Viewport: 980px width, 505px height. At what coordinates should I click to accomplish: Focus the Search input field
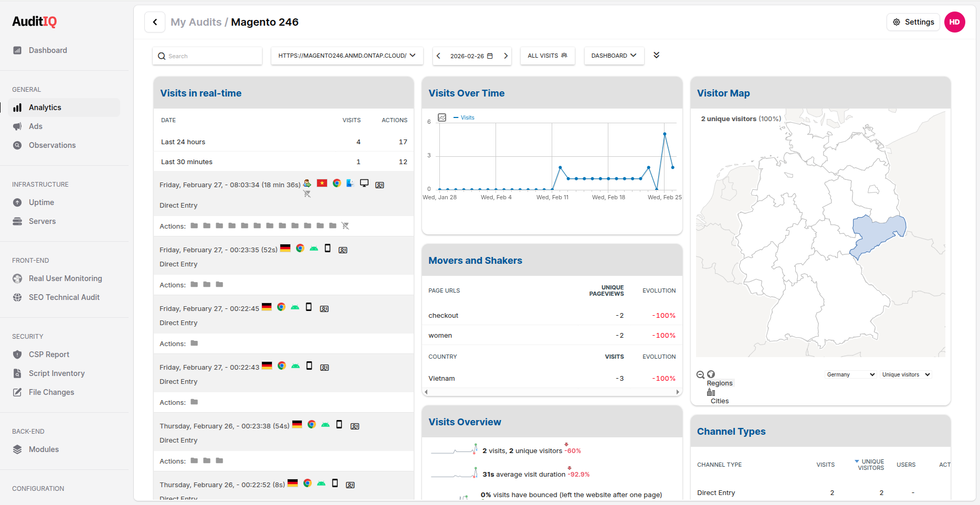207,56
